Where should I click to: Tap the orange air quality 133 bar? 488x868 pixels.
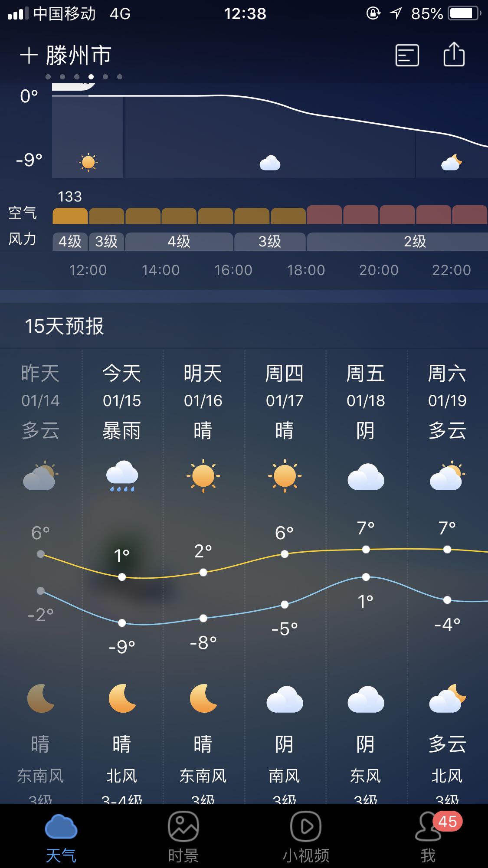pos(70,216)
